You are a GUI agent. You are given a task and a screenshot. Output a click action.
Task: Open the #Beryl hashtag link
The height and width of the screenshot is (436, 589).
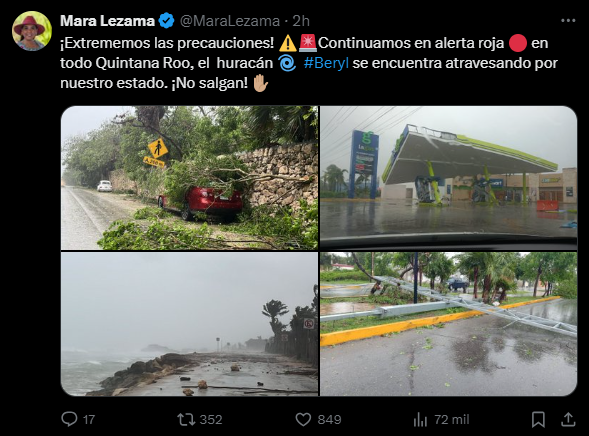coord(326,63)
